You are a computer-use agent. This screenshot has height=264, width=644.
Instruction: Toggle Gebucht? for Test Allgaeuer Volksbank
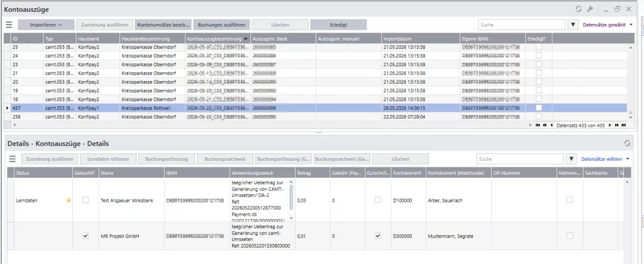click(86, 201)
